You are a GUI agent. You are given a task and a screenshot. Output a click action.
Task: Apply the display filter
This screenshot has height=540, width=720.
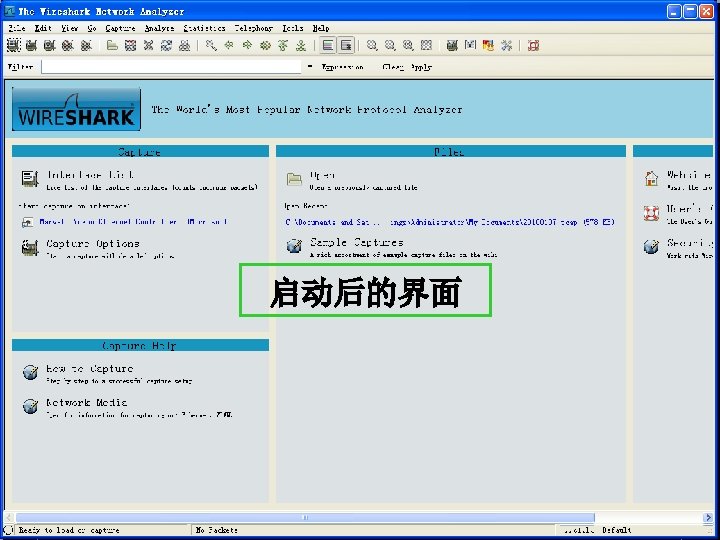tap(422, 67)
